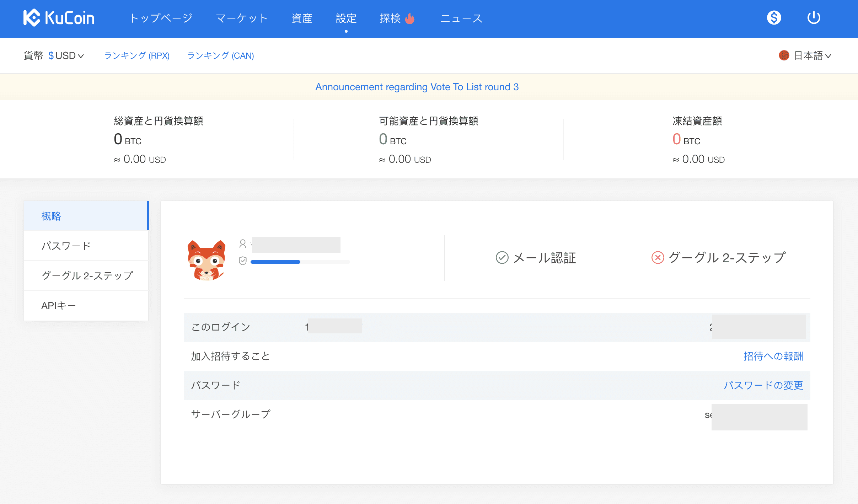Click the fox avatar image

[x=207, y=260]
